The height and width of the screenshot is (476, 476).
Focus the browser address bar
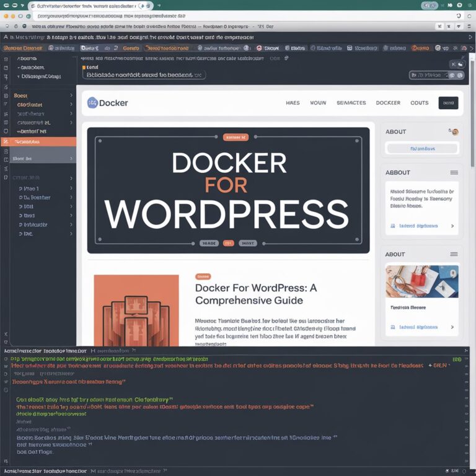tap(243, 16)
